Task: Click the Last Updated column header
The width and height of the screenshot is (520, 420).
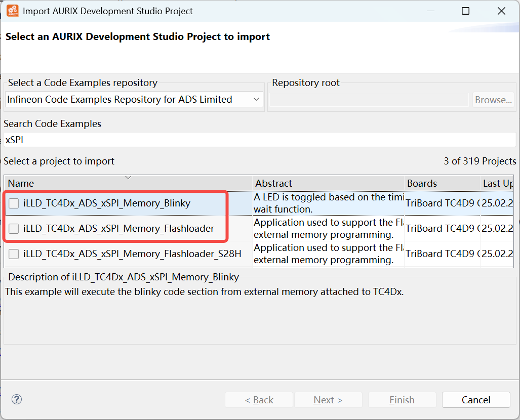Action: pyautogui.click(x=497, y=183)
